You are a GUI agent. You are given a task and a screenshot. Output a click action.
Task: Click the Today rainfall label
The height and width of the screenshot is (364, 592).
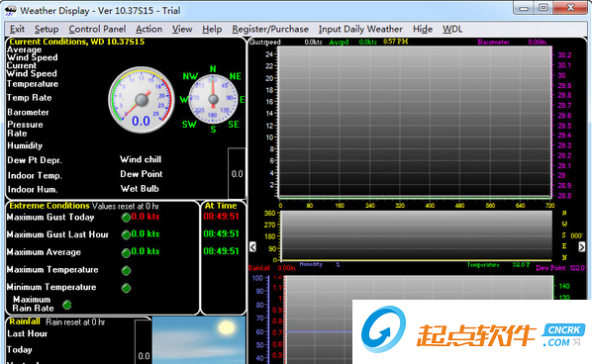tap(20, 350)
